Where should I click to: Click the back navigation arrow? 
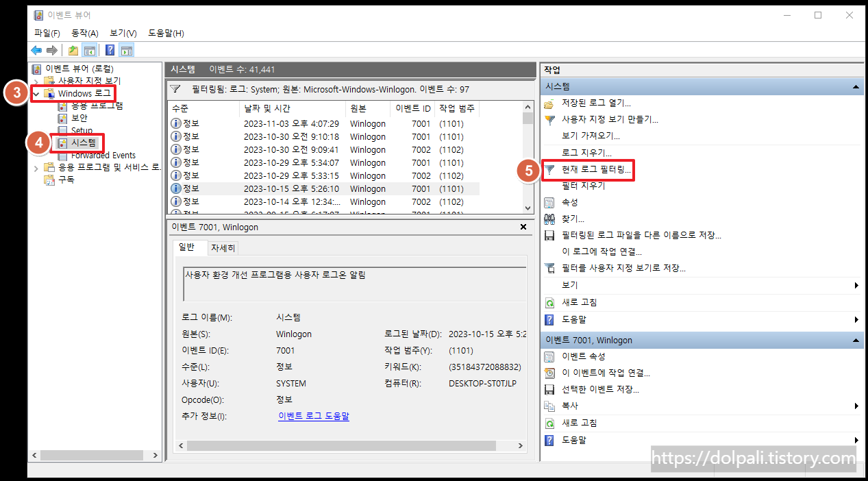click(36, 49)
